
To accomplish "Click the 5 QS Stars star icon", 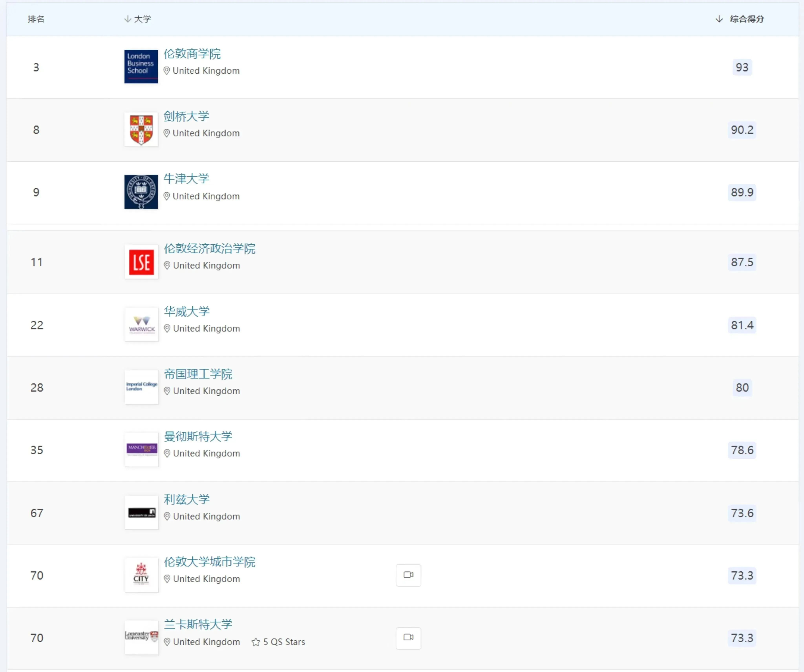I will pyautogui.click(x=256, y=642).
